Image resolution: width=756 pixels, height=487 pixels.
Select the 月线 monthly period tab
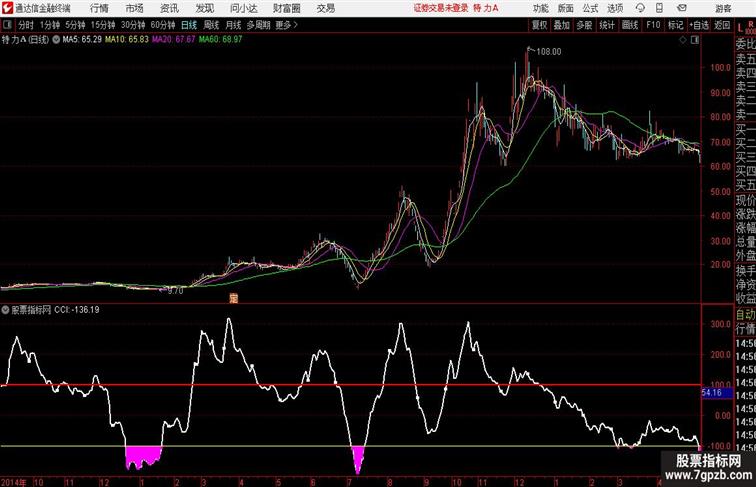point(233,25)
